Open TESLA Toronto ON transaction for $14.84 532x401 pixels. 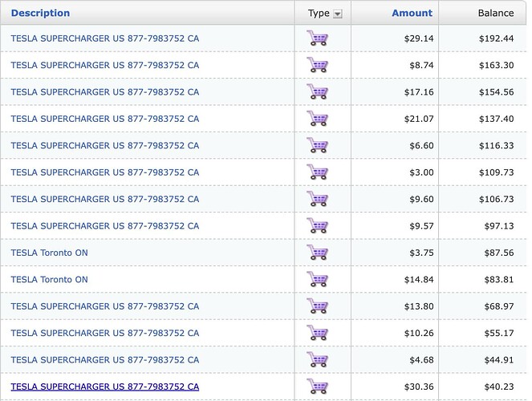[49, 279]
